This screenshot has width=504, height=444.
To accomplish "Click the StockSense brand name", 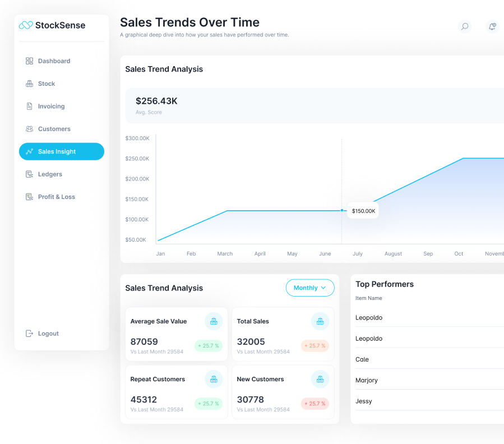I will [x=60, y=25].
